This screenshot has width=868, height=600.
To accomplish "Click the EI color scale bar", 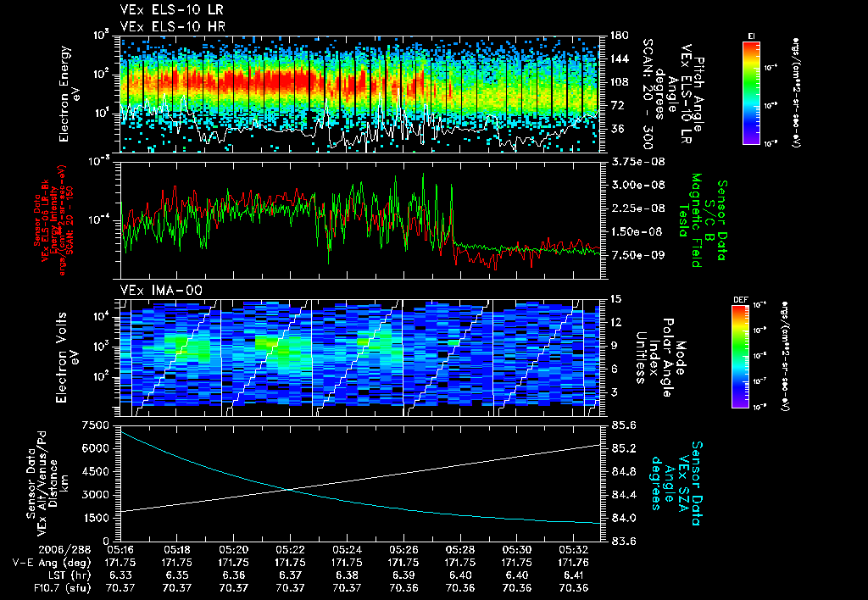I will 751,92.
